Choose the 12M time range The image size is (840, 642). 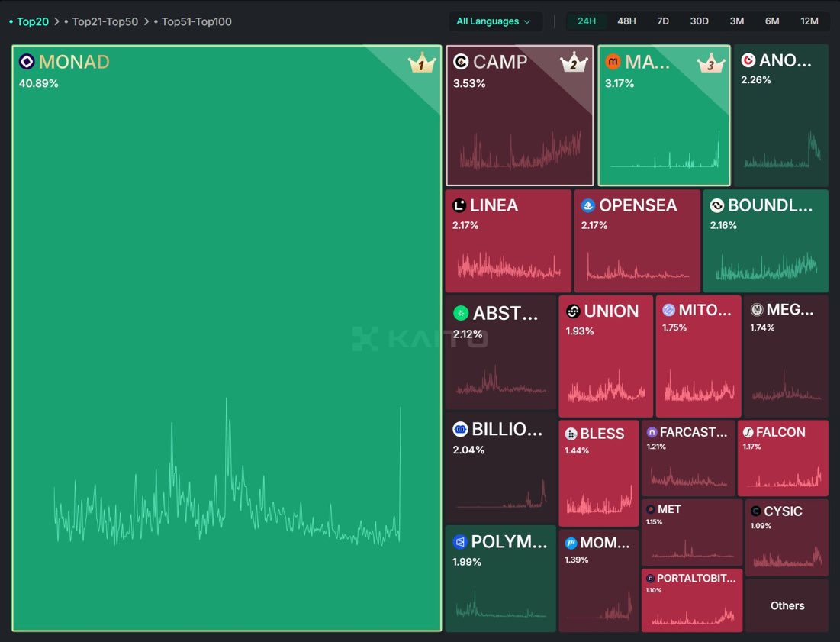coord(809,21)
